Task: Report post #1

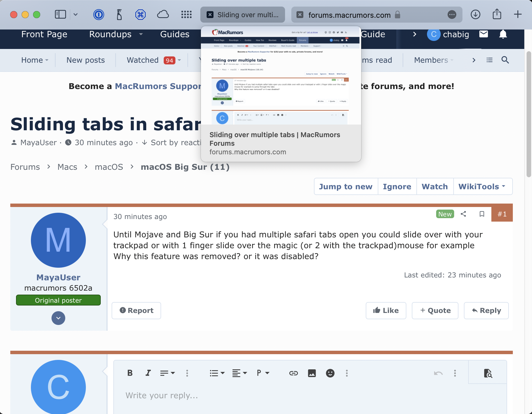Action: click(x=136, y=311)
